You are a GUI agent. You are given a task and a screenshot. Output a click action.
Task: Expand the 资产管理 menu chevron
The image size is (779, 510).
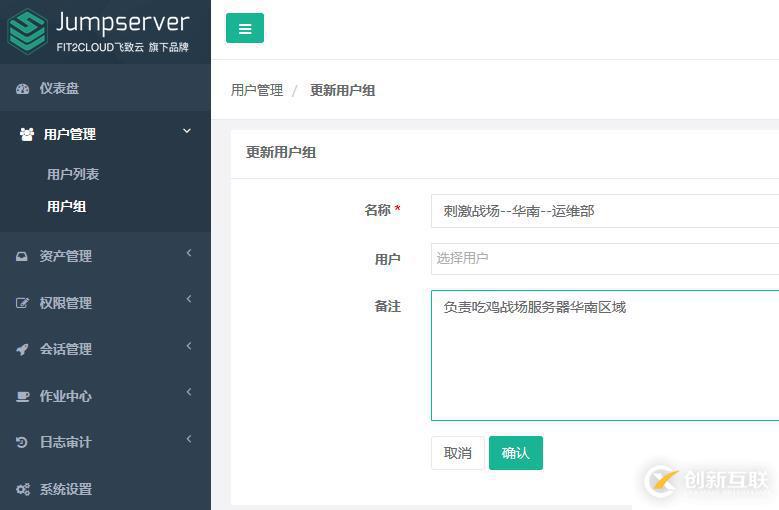189,253
